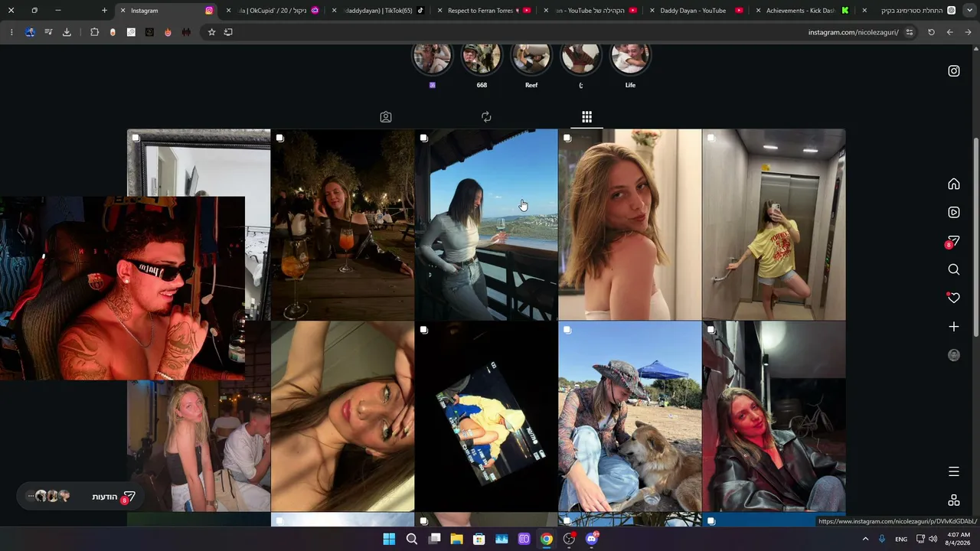
Task: Open the floating messages button
Action: 80,497
